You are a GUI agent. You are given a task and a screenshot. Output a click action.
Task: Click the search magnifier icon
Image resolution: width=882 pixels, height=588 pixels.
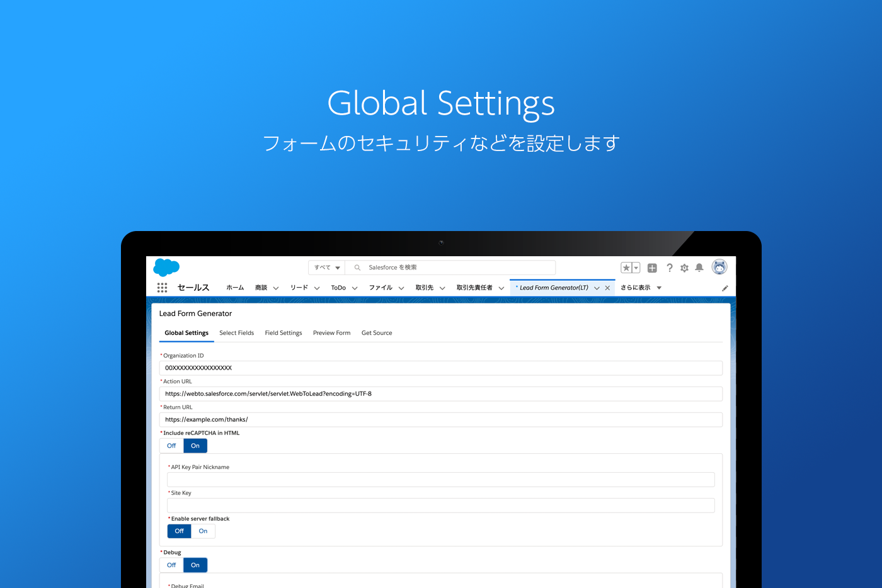(x=357, y=268)
